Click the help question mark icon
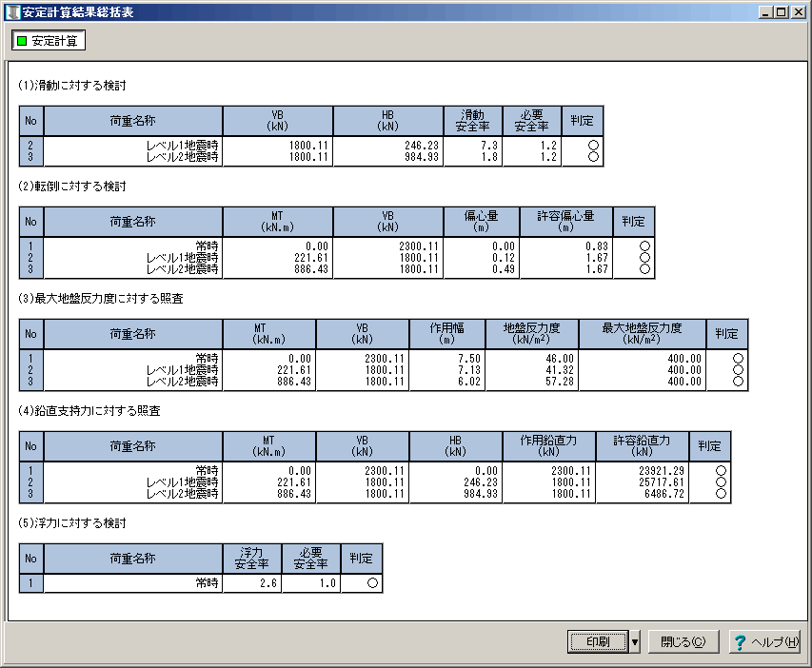The image size is (812, 668). click(x=740, y=642)
